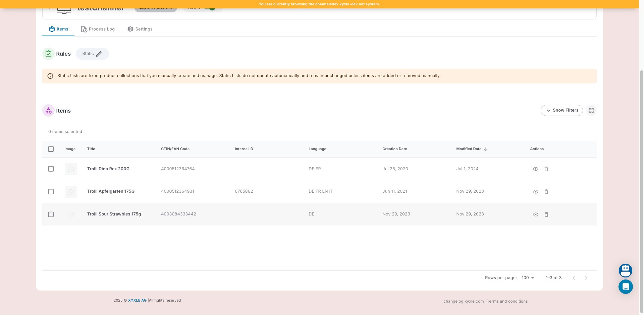Image resolution: width=644 pixels, height=315 pixels.
Task: Delete the Trolli Apfelgarten 175G item
Action: tap(546, 192)
